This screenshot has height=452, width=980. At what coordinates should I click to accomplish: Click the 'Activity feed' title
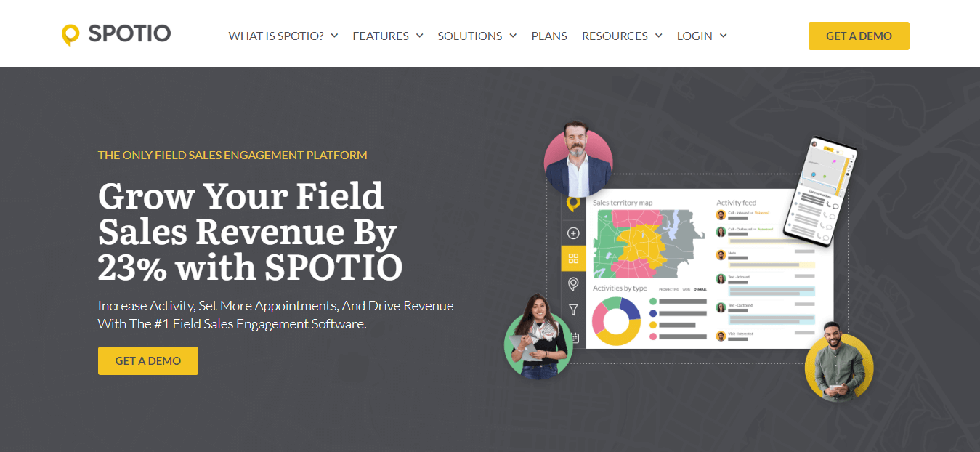736,203
